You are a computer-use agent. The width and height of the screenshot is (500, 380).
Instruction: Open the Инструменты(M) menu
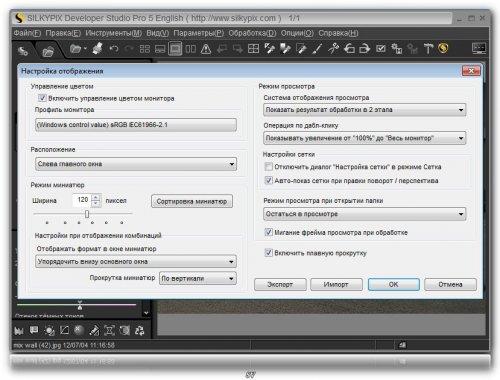coord(114,33)
